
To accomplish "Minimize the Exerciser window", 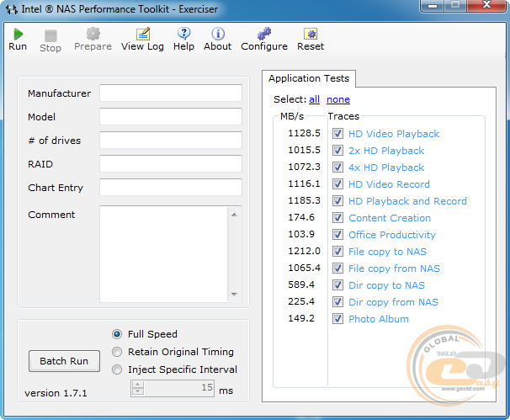I will click(x=433, y=6).
